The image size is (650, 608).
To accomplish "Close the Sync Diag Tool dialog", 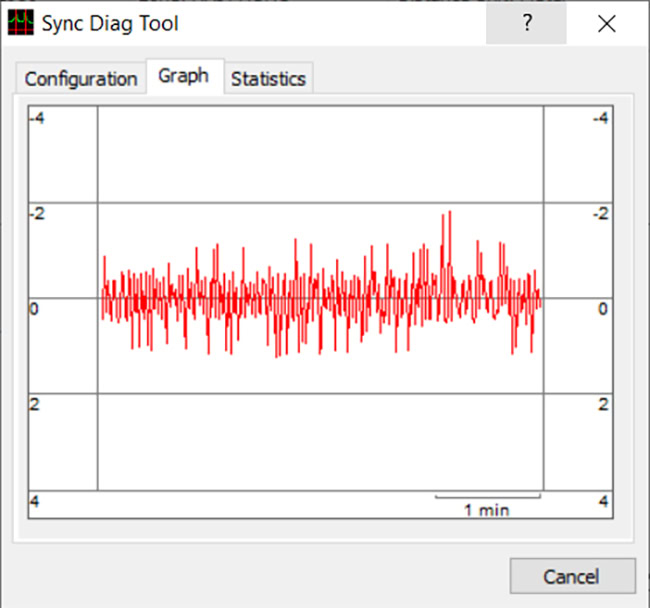I will (x=606, y=23).
